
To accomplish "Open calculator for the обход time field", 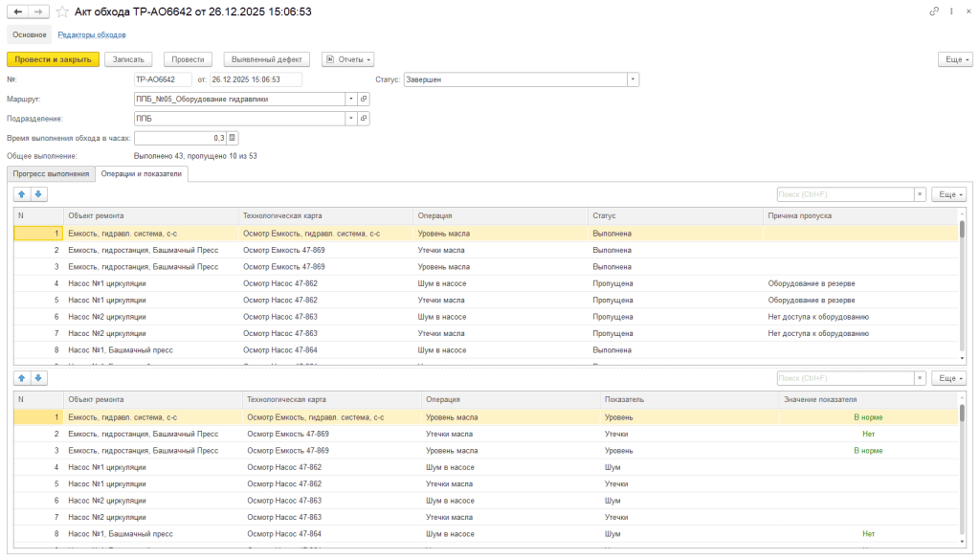I will [x=232, y=138].
